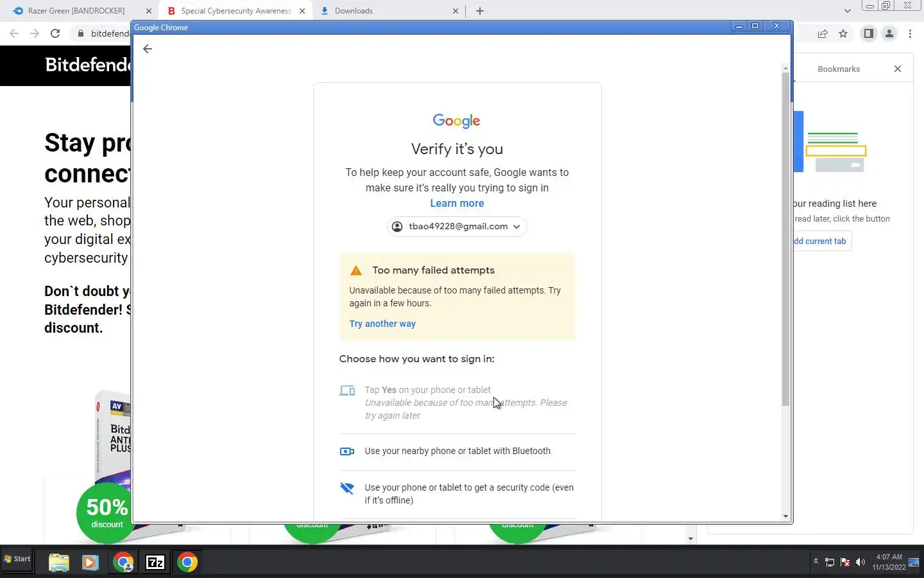Viewport: 924px width, 578px height.
Task: Open the Chrome profile icon
Action: [x=889, y=34]
